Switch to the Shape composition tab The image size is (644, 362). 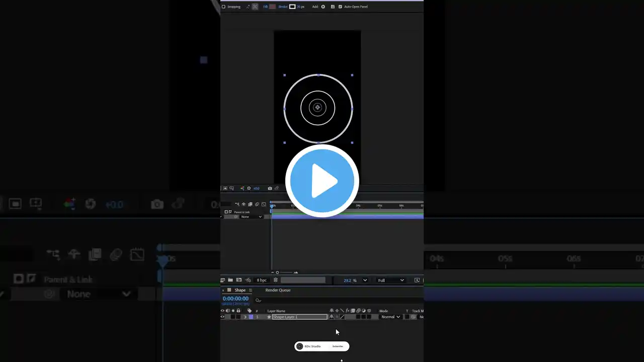(x=240, y=290)
